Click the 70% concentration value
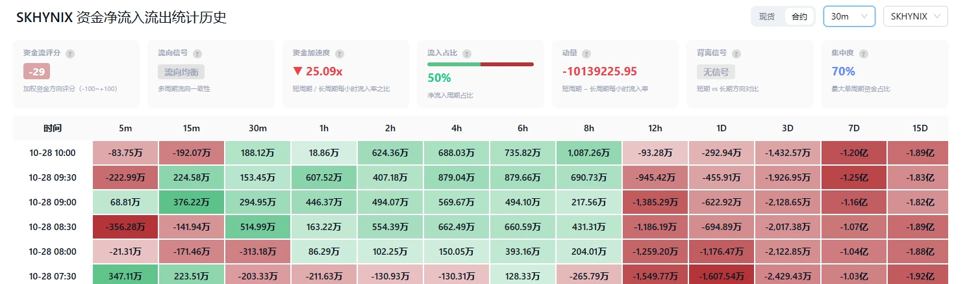 (x=843, y=71)
